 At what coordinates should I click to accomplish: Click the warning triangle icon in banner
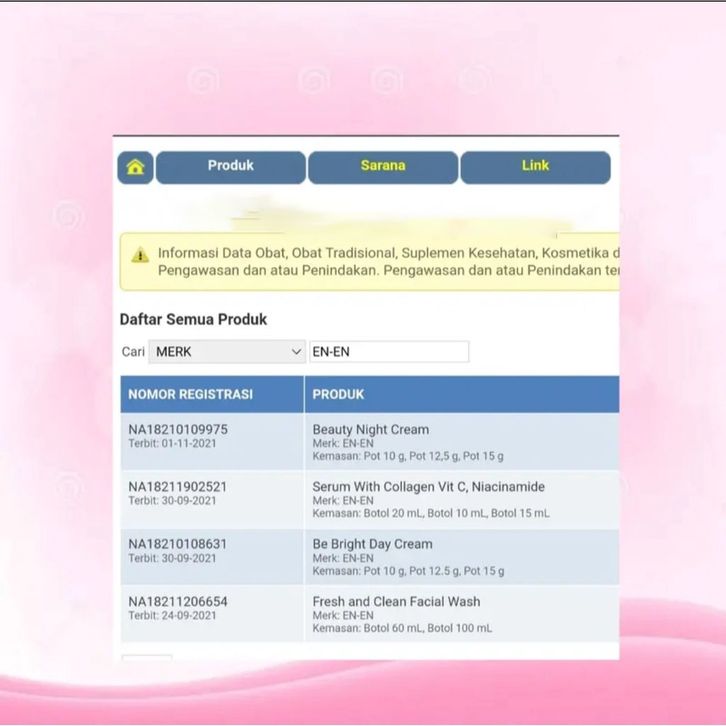point(139,255)
